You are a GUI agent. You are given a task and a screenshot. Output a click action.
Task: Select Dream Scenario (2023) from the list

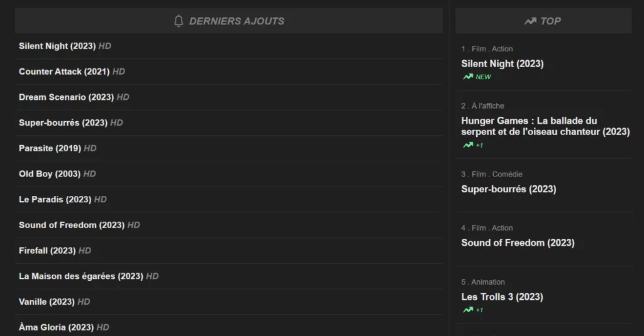click(66, 97)
